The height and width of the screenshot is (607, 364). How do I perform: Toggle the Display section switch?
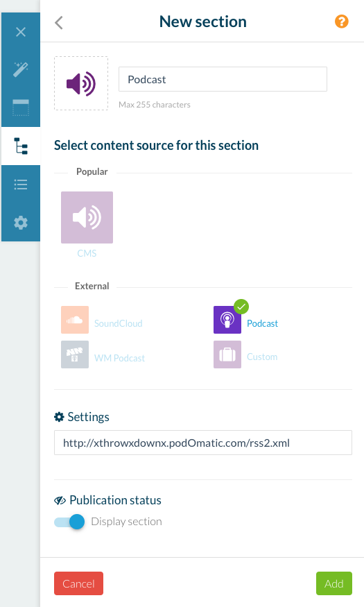pyautogui.click(x=69, y=522)
